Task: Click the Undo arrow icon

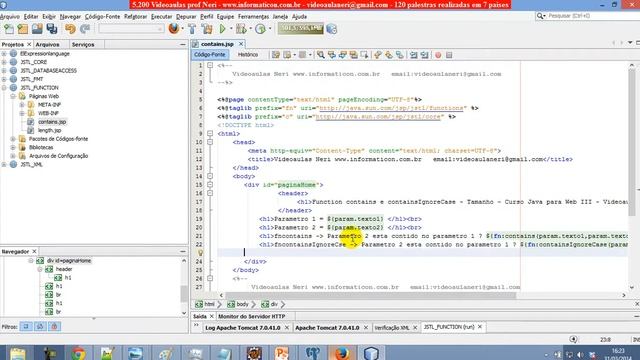Action: (x=70, y=29)
